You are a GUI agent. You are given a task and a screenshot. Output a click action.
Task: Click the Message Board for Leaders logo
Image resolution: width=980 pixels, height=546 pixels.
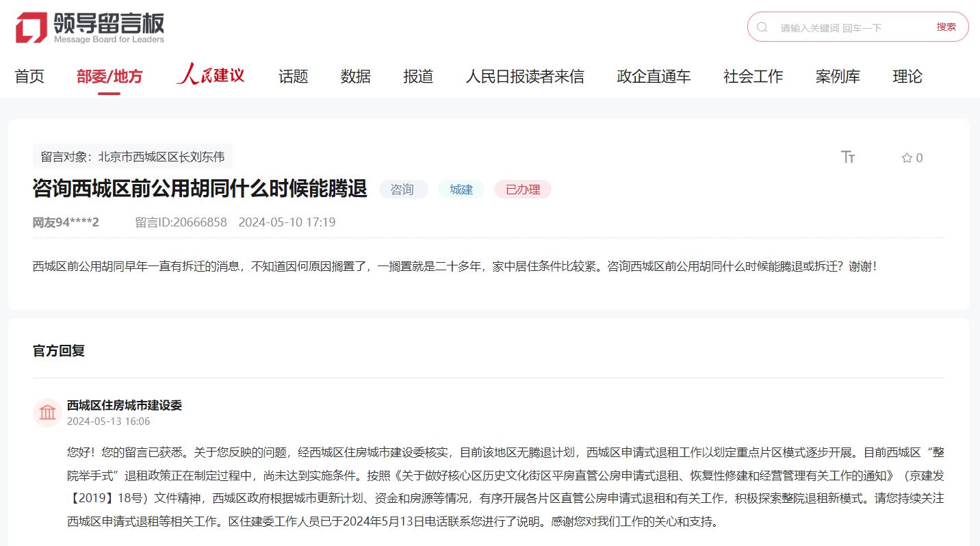(90, 27)
